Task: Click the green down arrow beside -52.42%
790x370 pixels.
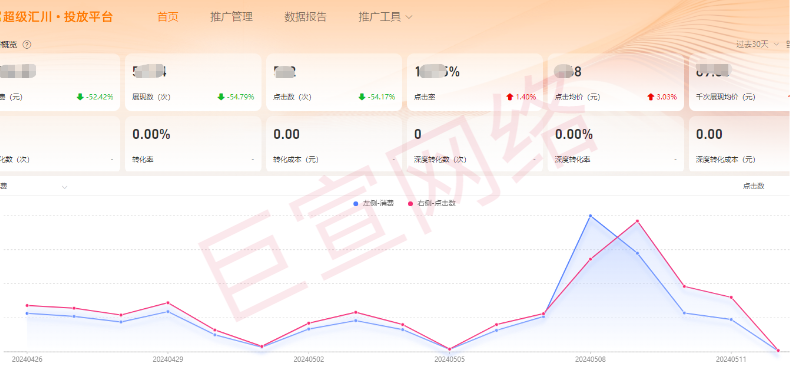Action: click(80, 97)
